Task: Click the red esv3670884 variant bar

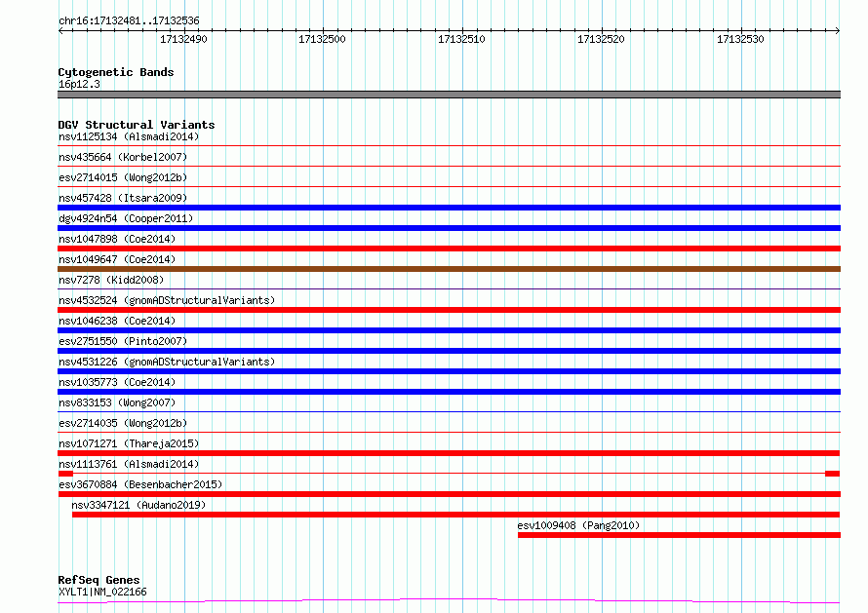Action: click(x=449, y=494)
